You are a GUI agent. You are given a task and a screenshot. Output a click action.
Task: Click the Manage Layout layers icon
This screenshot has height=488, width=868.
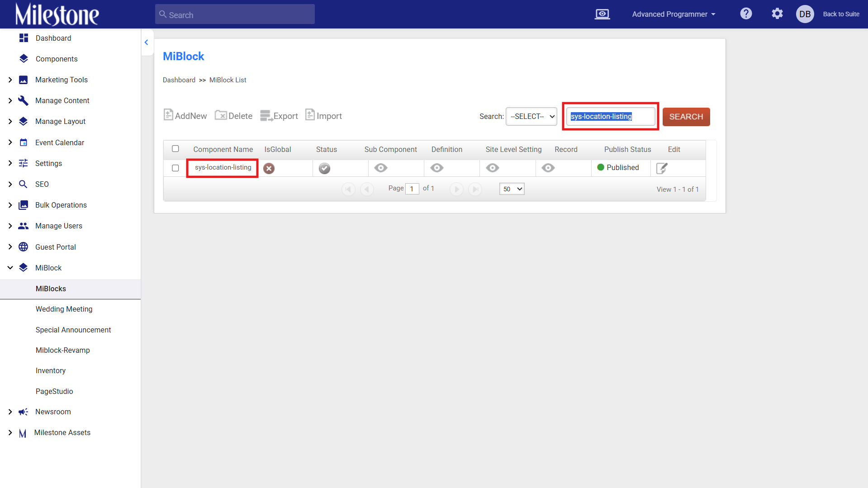(x=23, y=121)
